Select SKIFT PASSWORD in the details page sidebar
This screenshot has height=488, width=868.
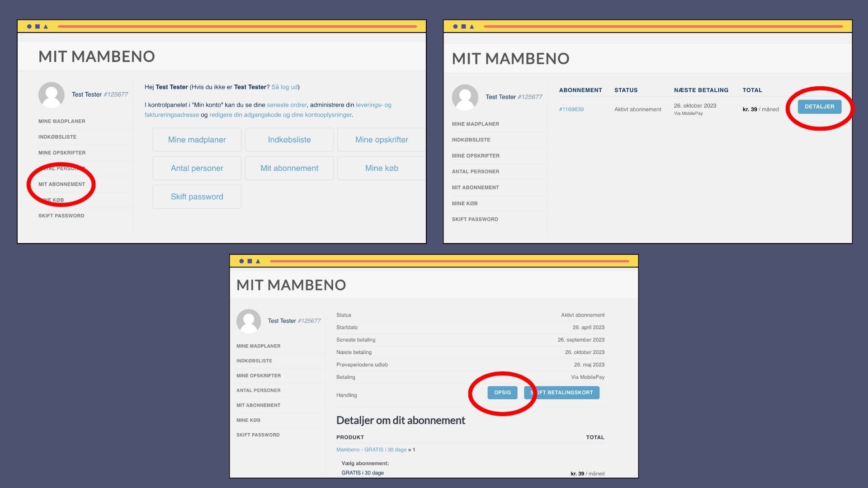258,435
